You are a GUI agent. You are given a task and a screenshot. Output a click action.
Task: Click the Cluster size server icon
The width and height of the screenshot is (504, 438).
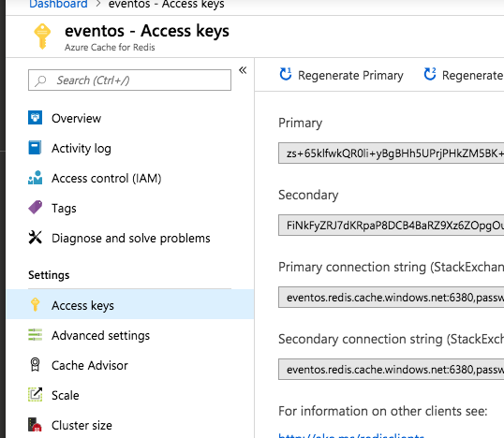pyautogui.click(x=35, y=425)
